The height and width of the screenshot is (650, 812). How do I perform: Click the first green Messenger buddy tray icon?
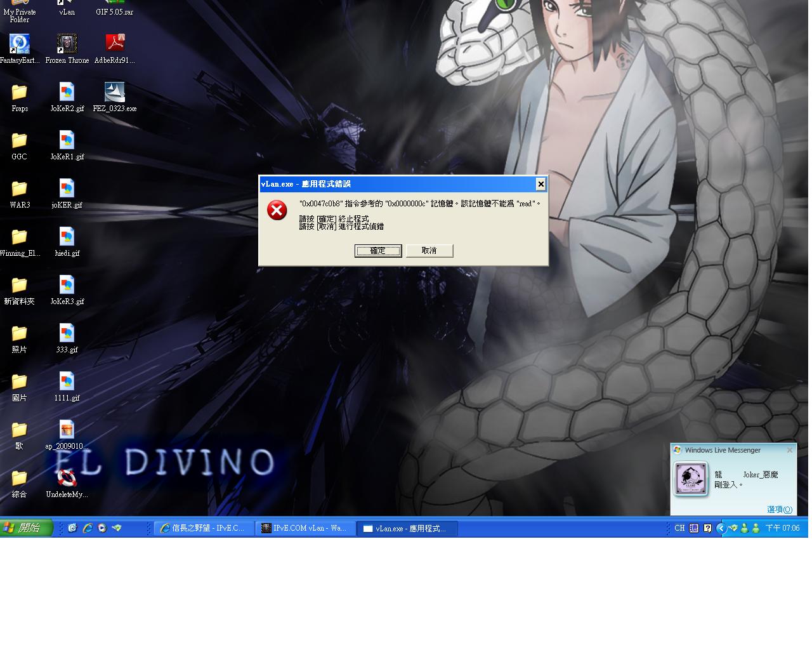(745, 528)
